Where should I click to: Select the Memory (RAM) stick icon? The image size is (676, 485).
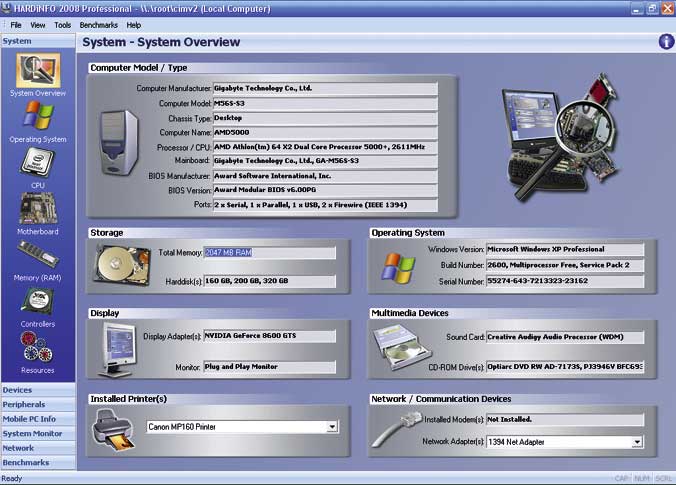click(x=38, y=254)
